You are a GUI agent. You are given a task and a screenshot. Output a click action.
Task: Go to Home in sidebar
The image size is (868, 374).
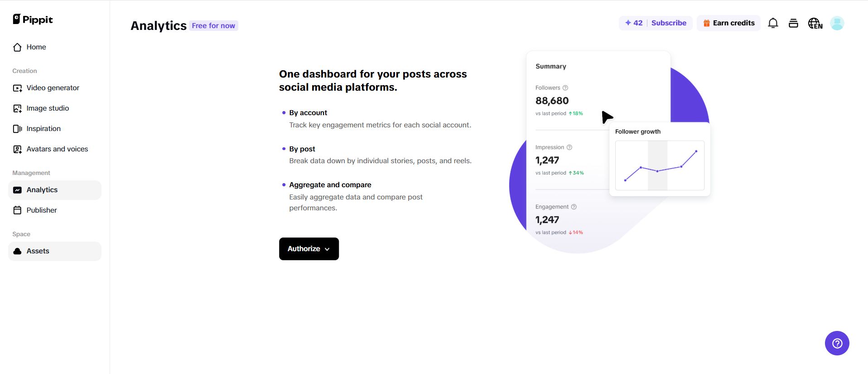pos(36,47)
